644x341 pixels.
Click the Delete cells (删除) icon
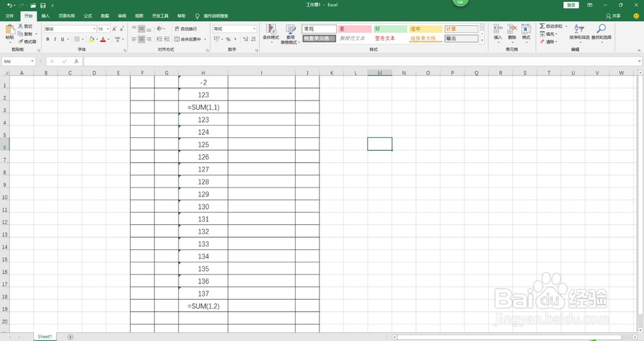pos(512,29)
